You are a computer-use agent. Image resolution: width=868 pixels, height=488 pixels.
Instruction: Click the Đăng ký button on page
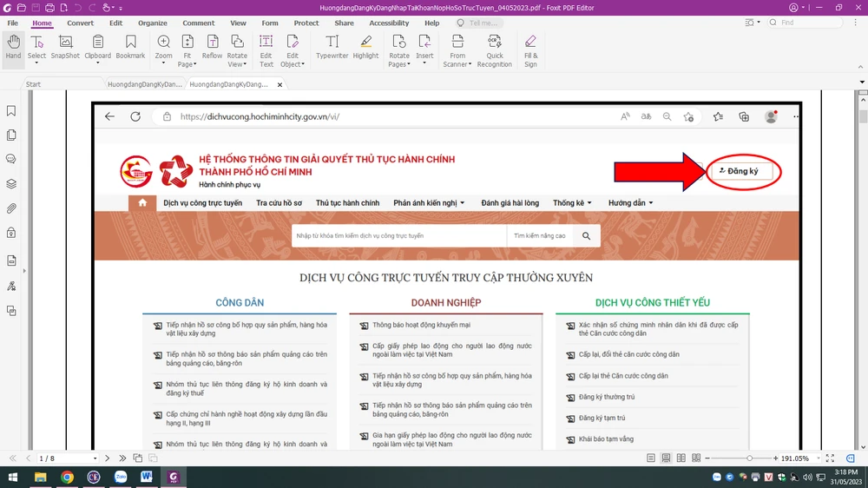click(x=742, y=171)
